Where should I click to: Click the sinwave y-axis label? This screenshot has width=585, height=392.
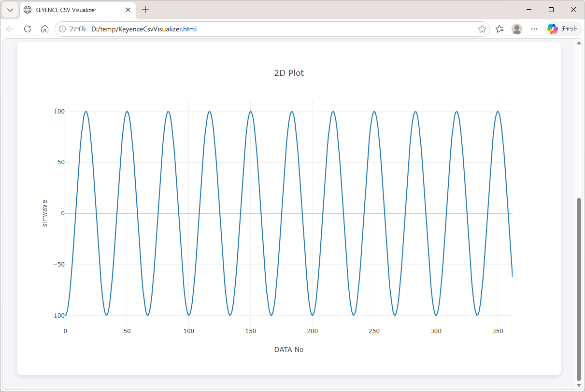point(45,213)
